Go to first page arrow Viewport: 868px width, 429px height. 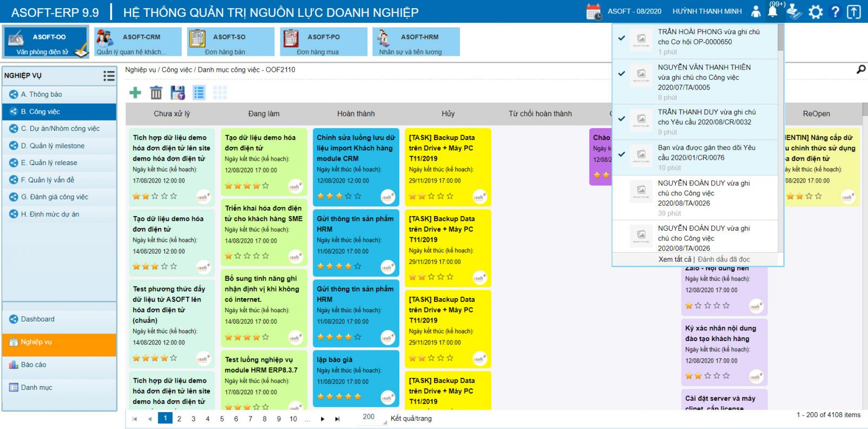(x=135, y=419)
